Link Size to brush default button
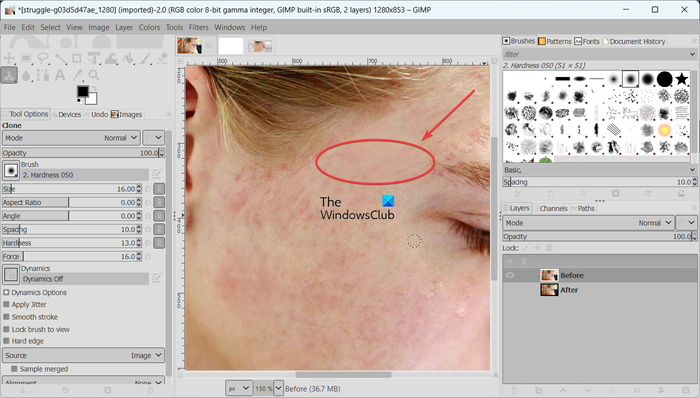Image resolution: width=700 pixels, height=398 pixels. pyautogui.click(x=159, y=189)
